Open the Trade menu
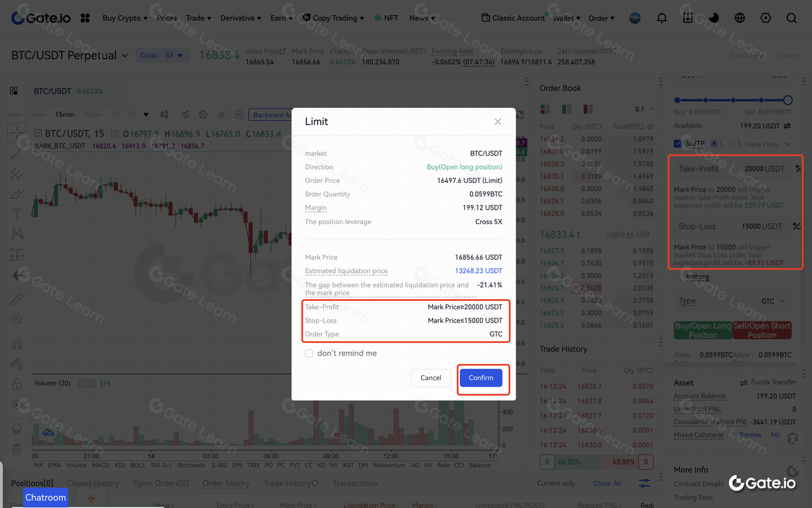 (x=199, y=18)
